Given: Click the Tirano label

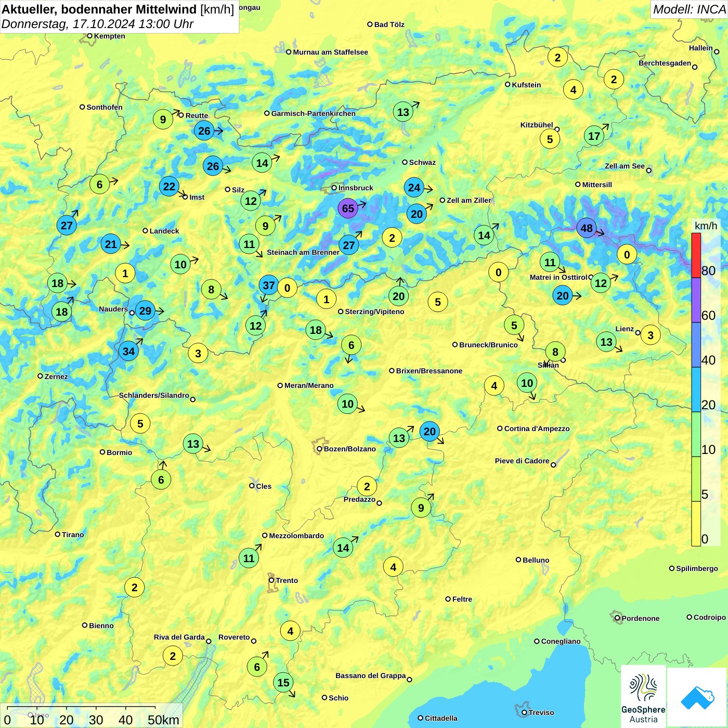Looking at the screenshot, I should (x=72, y=535).
